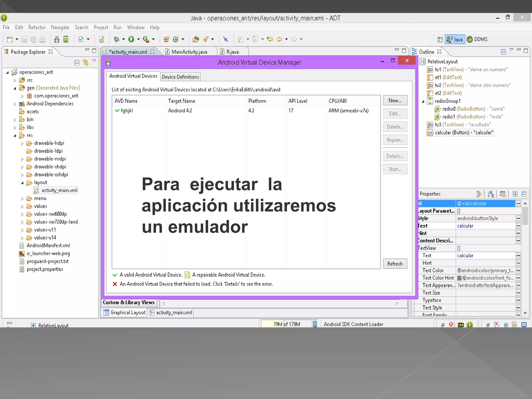Select radio0 RadioButton in Outline
This screenshot has height=399, width=532.
[470, 109]
